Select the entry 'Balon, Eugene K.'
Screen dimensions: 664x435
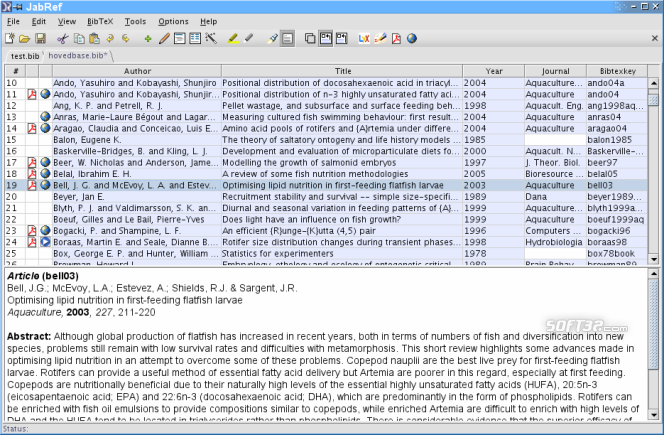tap(326, 140)
